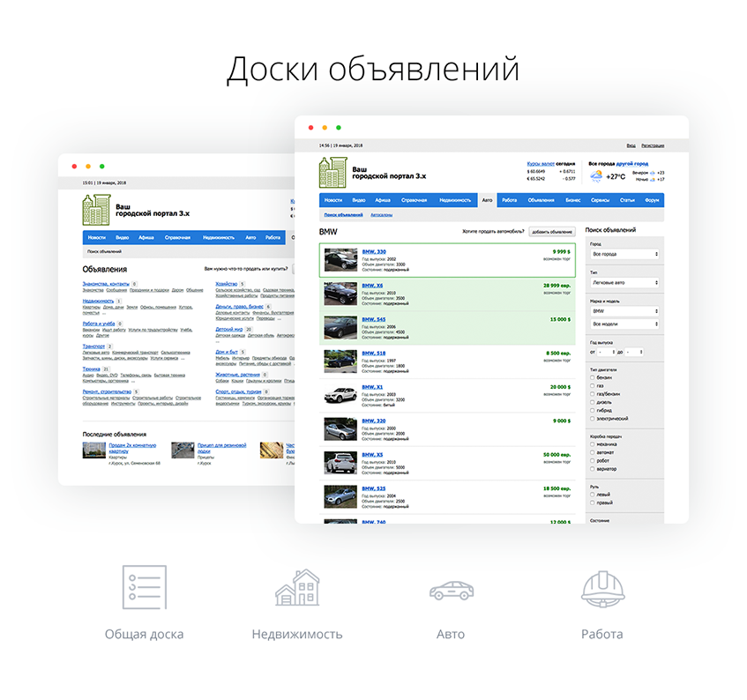This screenshot has height=700, width=747.
Task: Select Новости in the front window menu
Action: (x=333, y=200)
